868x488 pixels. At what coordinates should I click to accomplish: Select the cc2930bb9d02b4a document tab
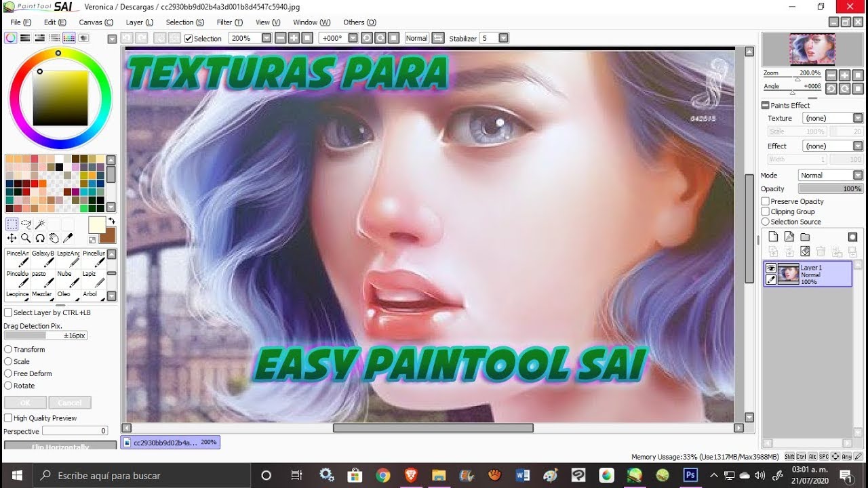[170, 442]
